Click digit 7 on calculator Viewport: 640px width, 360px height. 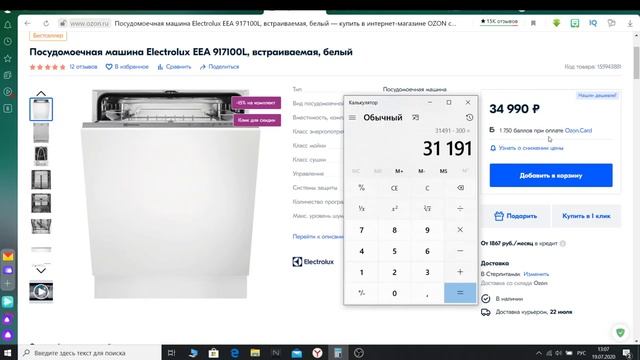[362, 230]
